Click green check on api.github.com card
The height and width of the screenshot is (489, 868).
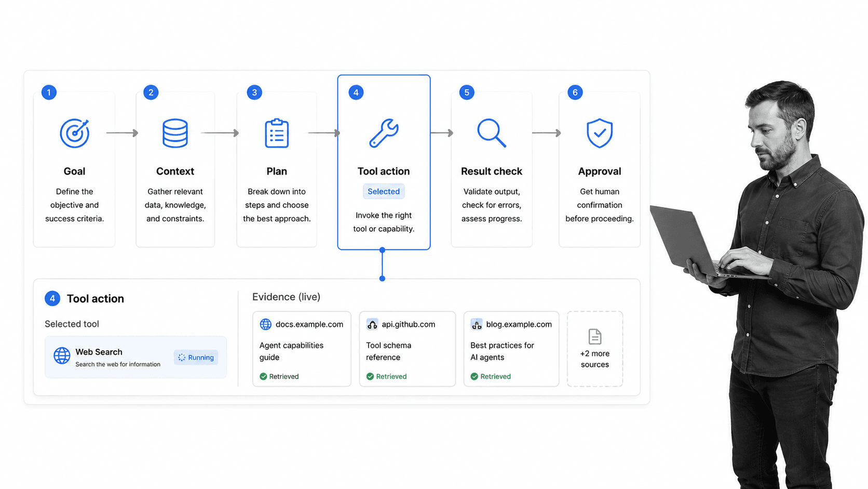[370, 376]
